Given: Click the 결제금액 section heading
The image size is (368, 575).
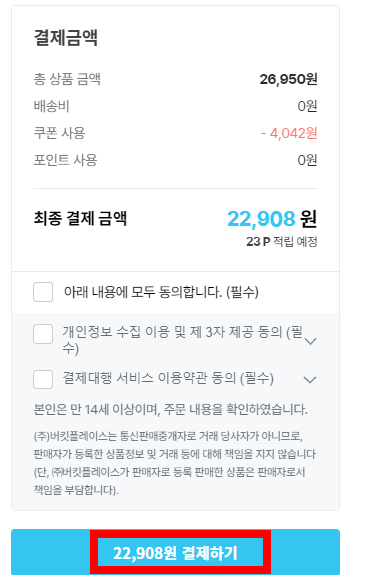Looking at the screenshot, I should pos(66,37).
